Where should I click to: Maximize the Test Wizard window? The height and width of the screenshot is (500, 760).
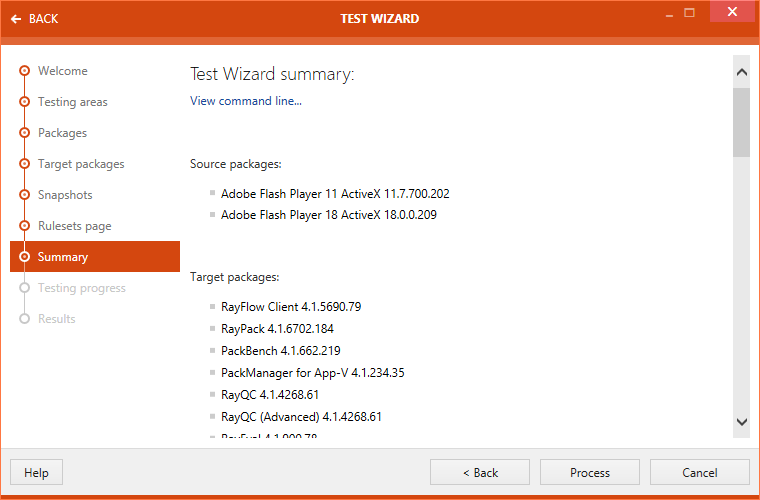pos(689,13)
